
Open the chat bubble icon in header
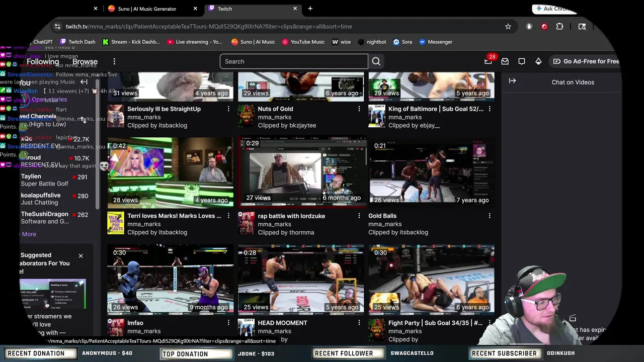click(522, 61)
